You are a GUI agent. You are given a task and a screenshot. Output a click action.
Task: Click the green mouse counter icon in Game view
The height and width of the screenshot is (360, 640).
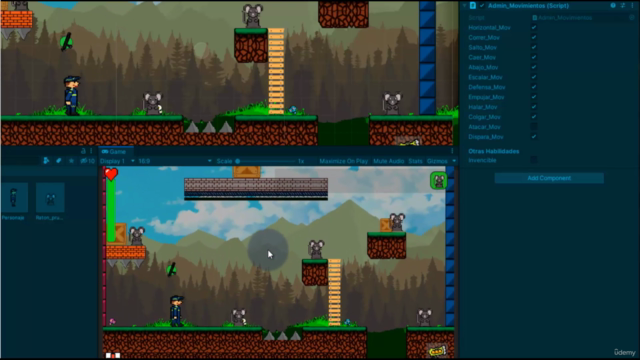(439, 181)
